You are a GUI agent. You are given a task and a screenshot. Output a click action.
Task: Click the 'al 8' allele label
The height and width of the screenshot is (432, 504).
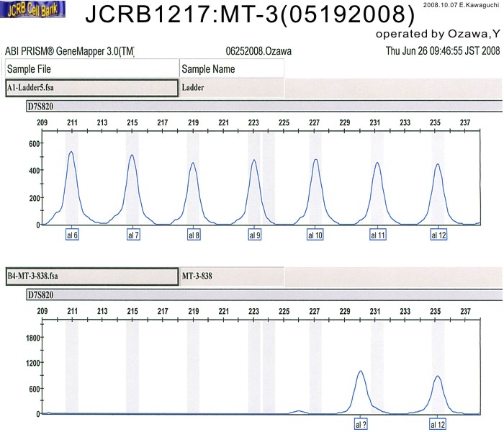click(x=194, y=235)
